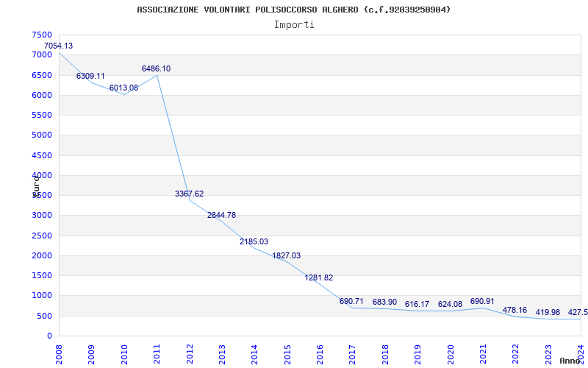
Task: Click year 2011 on x-axis
Action: (157, 354)
